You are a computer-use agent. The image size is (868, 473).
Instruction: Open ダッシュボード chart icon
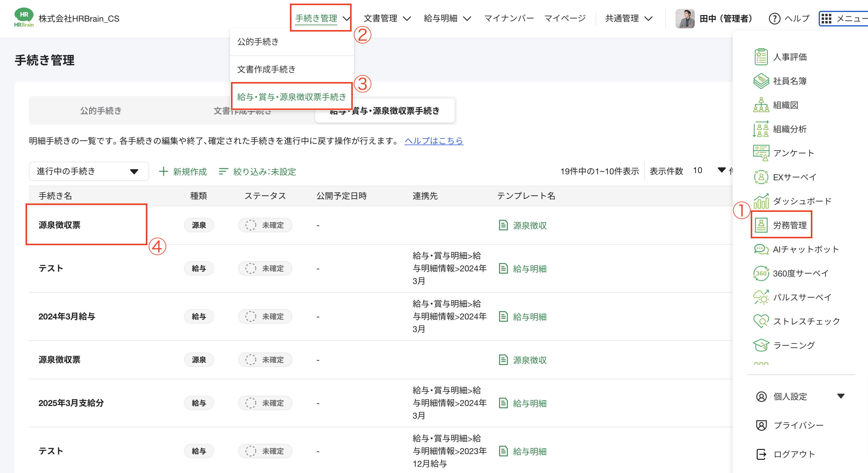click(x=761, y=201)
